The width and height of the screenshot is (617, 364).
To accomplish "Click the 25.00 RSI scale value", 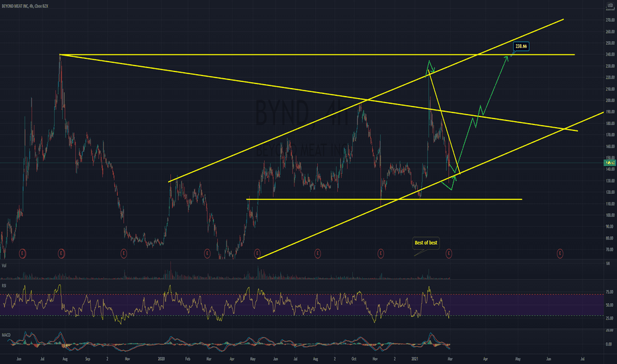I will click(x=610, y=318).
